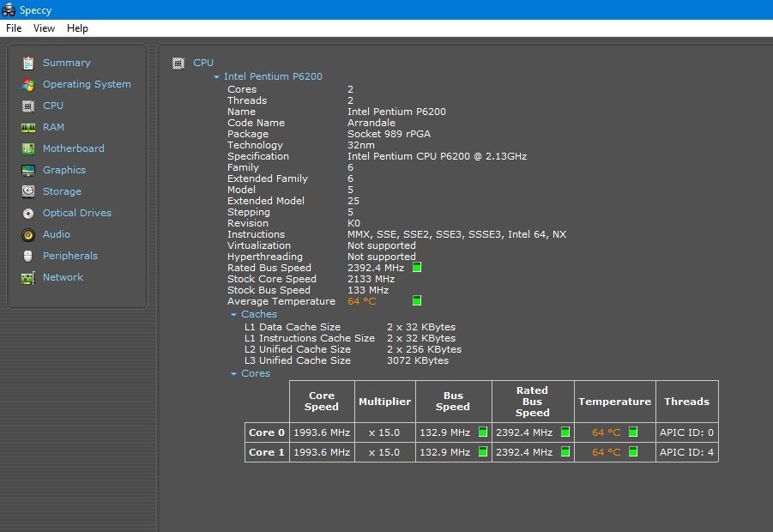Toggle Core 0 temperature green indicator
773x532 pixels.
[x=633, y=432]
